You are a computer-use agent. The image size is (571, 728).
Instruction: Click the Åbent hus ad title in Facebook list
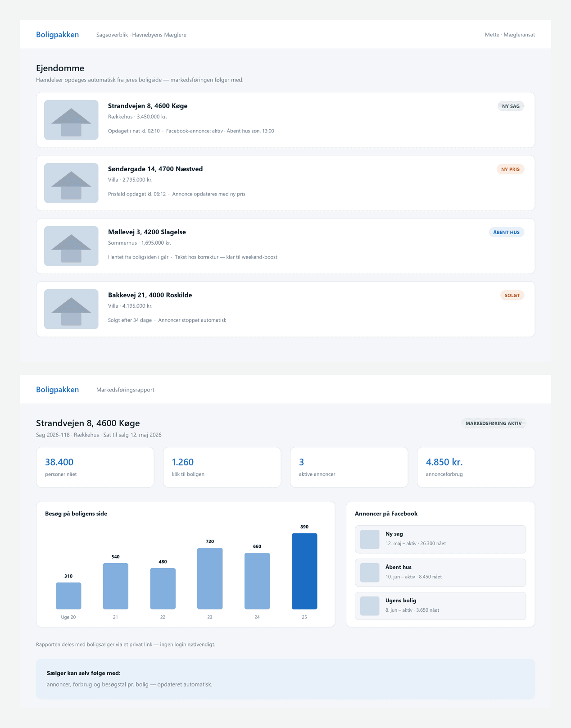tap(399, 567)
